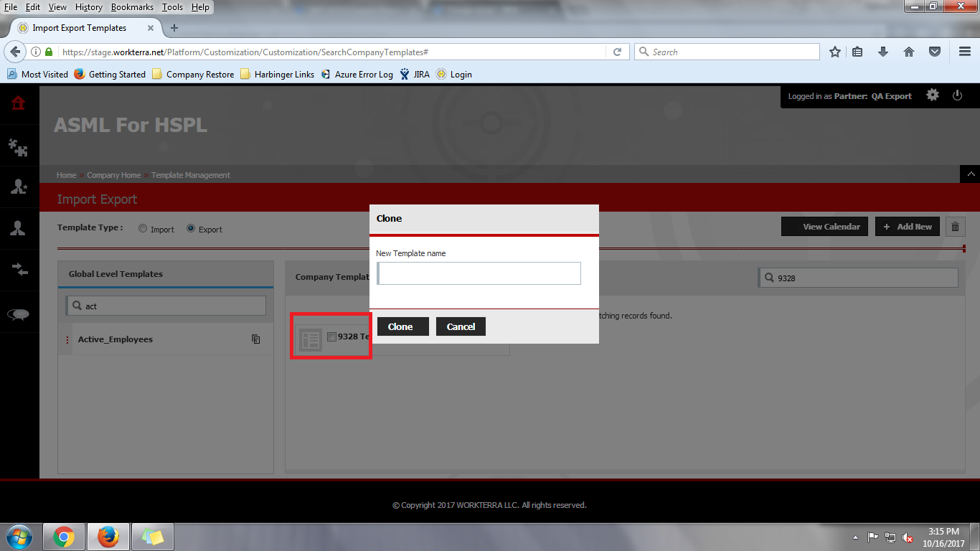Select the Export radio button
The height and width of the screenshot is (551, 980).
[x=191, y=229]
